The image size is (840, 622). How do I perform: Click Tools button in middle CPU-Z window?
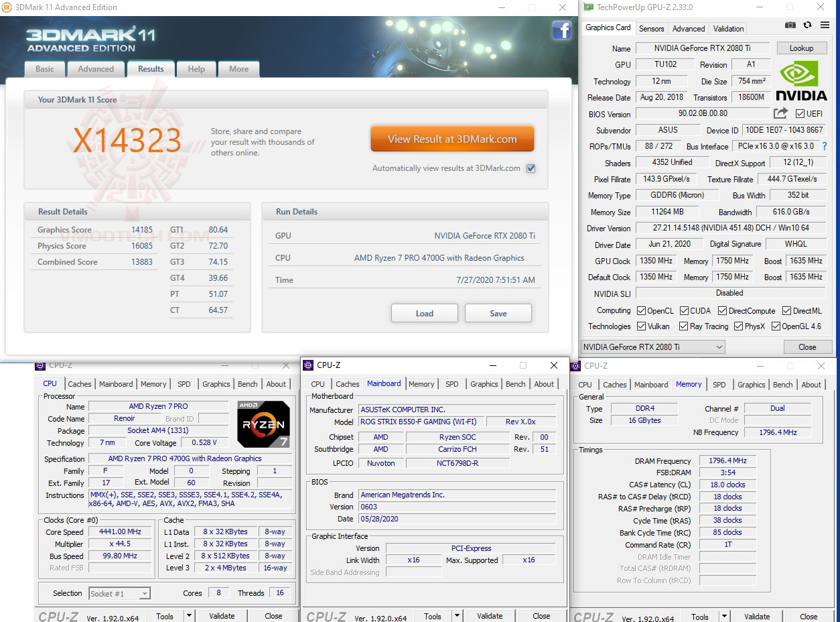click(x=433, y=616)
